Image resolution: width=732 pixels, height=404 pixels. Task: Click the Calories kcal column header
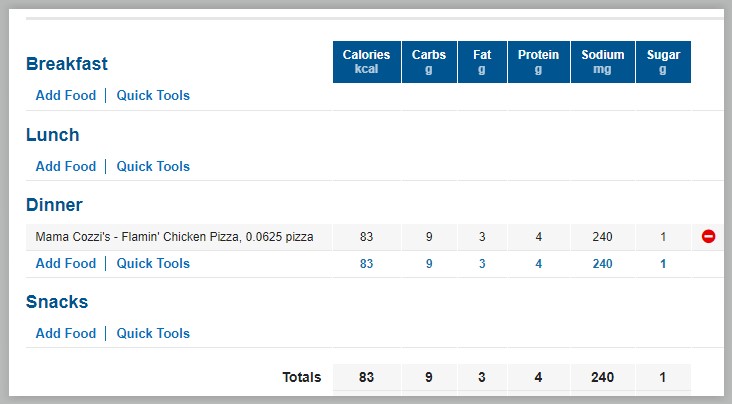coord(366,62)
